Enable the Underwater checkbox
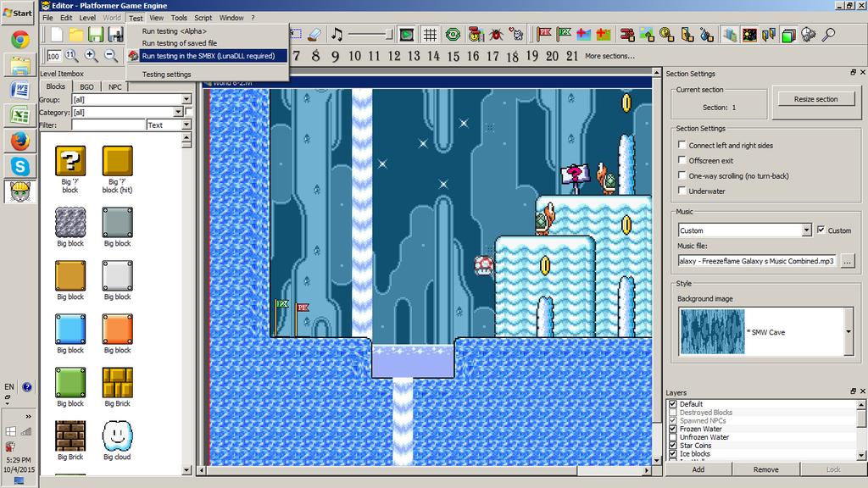868x488 pixels. point(682,191)
